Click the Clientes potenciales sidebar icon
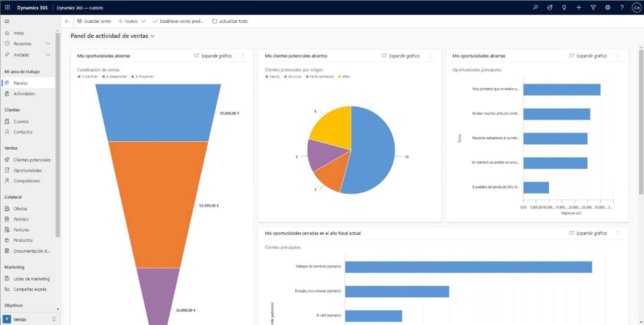The height and width of the screenshot is (325, 644). [7, 160]
